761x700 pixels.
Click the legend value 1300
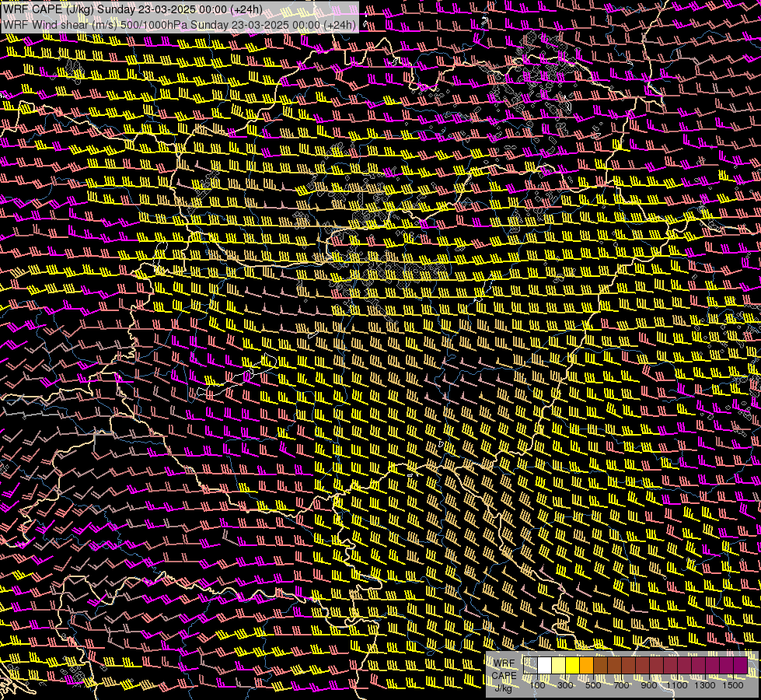[x=705, y=685]
